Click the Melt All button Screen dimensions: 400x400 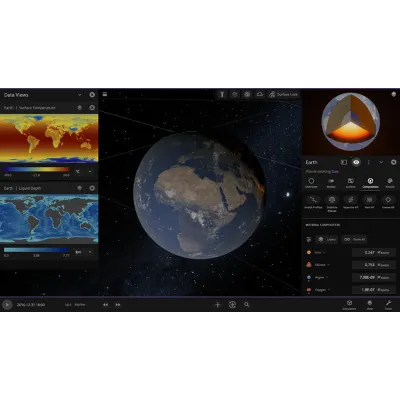click(369, 202)
